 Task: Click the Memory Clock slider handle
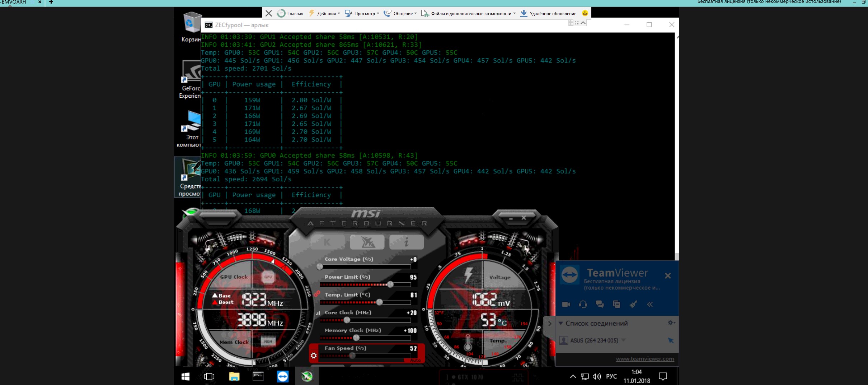click(x=356, y=338)
